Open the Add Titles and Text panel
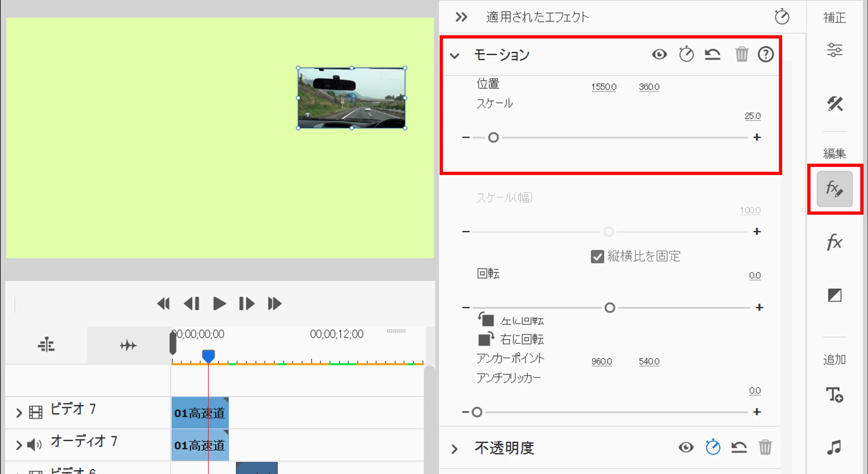This screenshot has height=474, width=868. coord(834,394)
